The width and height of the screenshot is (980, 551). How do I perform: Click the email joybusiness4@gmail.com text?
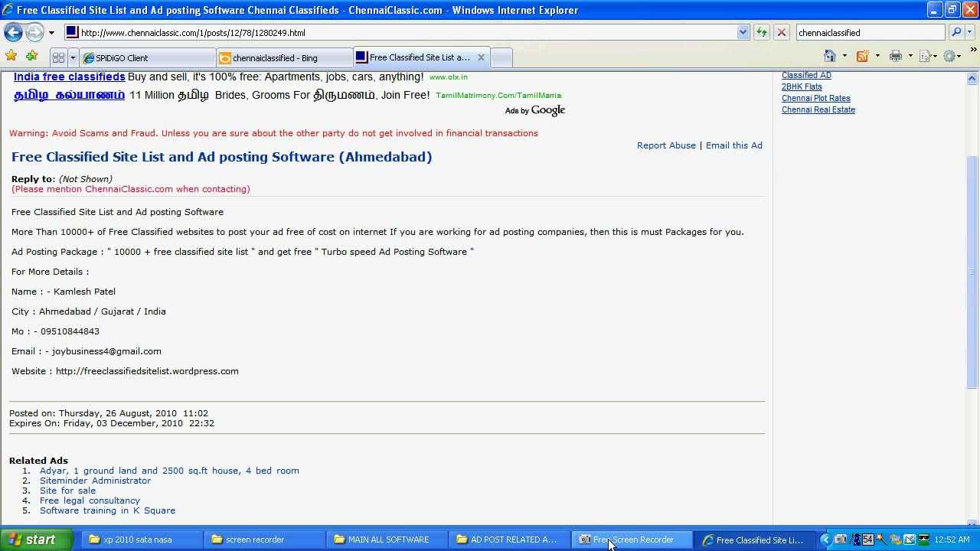(106, 351)
